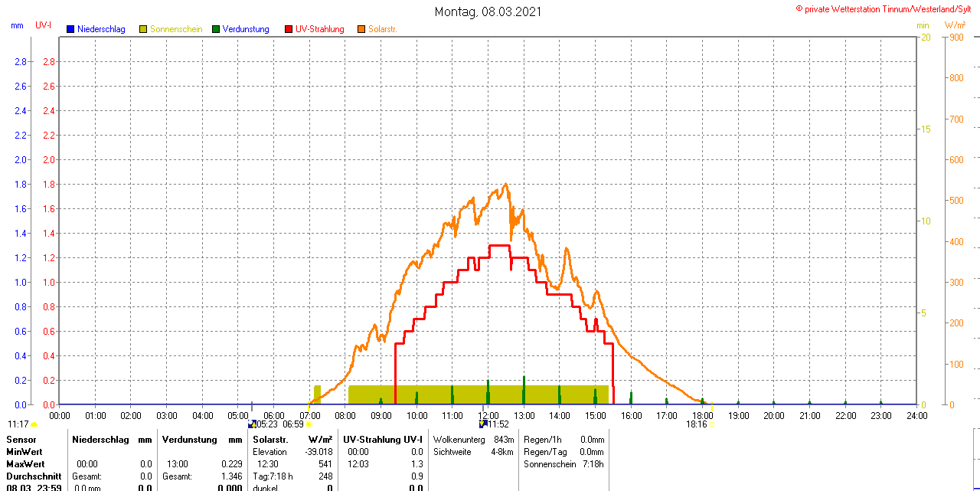The height and width of the screenshot is (491, 980).
Task: Click the orange Solarstr. legend square
Action: tap(361, 29)
